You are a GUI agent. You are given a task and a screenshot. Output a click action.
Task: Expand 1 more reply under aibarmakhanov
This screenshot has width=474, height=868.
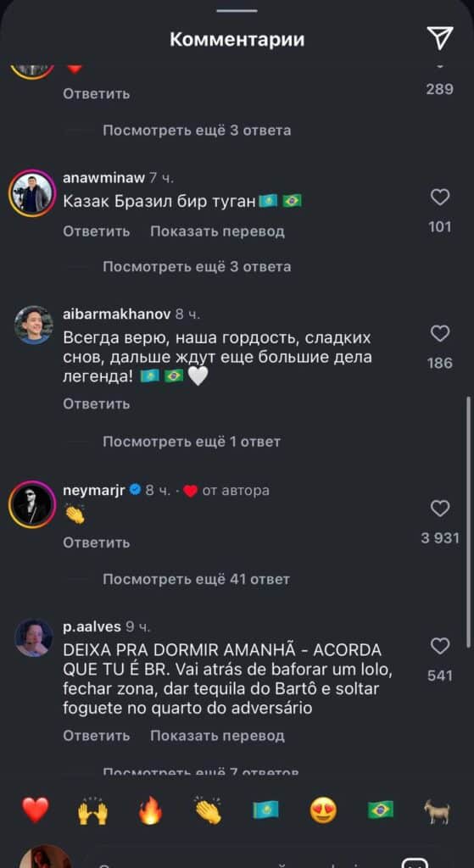192,442
